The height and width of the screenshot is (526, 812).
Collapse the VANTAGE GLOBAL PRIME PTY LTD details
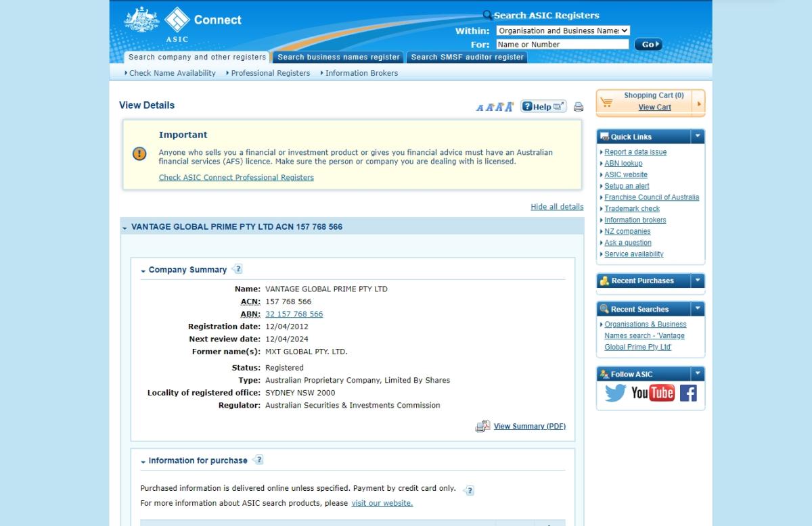point(125,227)
